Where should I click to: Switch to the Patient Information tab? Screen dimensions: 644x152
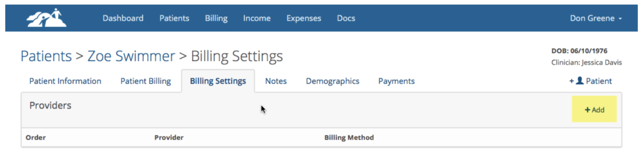pyautogui.click(x=65, y=81)
